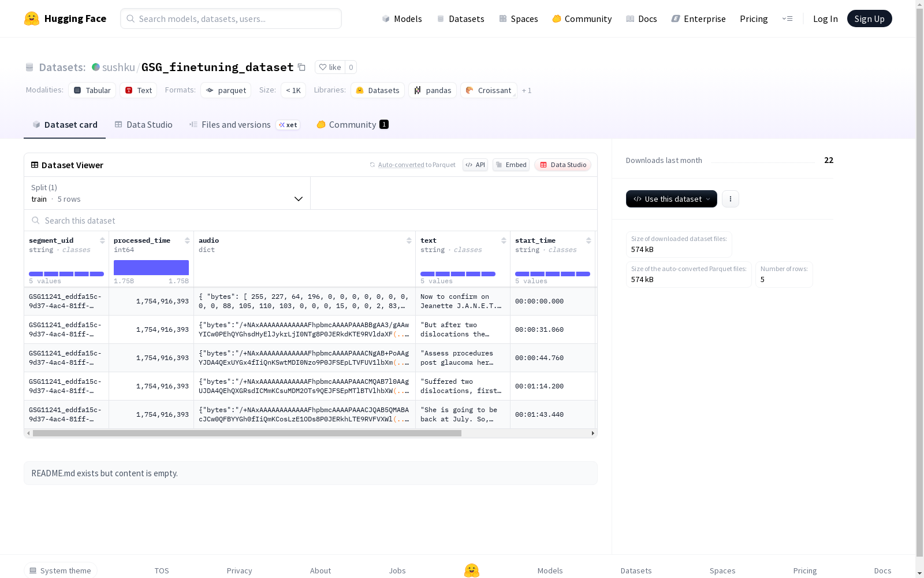Open the About footer link

(321, 570)
